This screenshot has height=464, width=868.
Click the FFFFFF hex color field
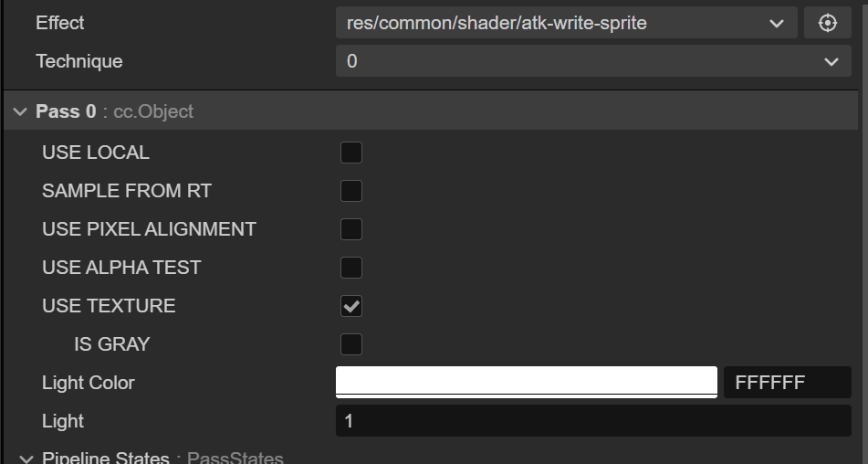tap(786, 383)
